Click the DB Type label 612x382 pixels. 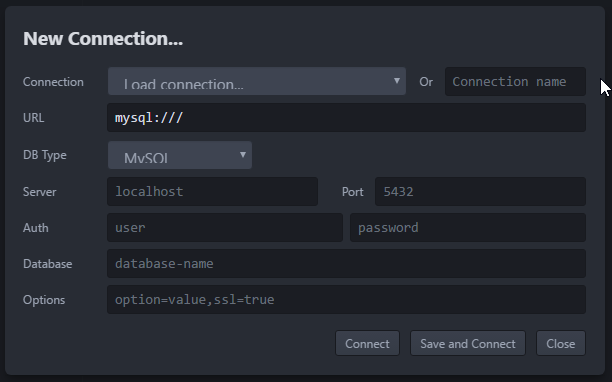coord(45,155)
